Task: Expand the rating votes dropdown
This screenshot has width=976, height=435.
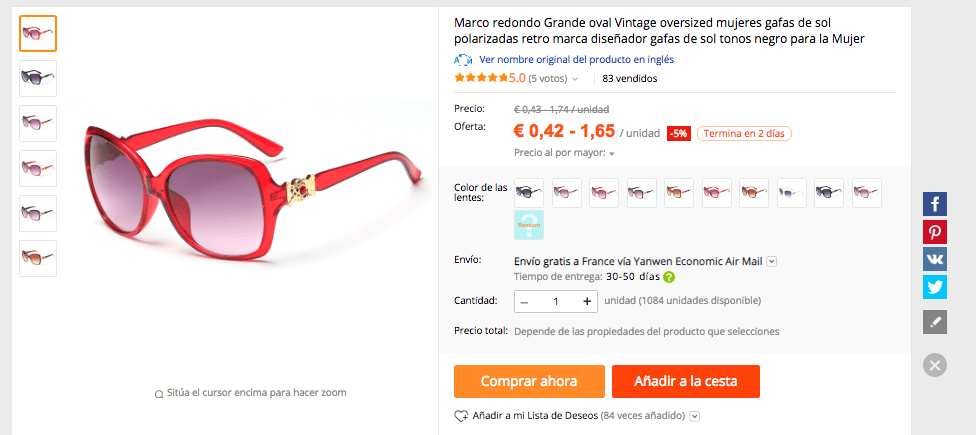Action: [575, 79]
